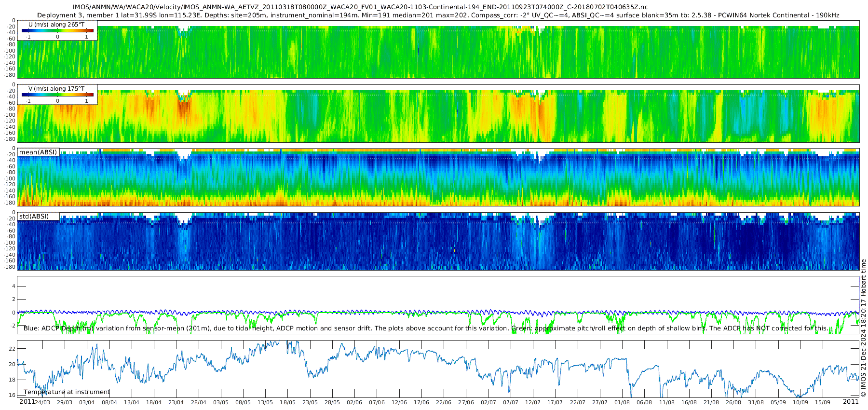Click the U velocity colorbar
The width and height of the screenshot is (868, 410).
point(57,31)
